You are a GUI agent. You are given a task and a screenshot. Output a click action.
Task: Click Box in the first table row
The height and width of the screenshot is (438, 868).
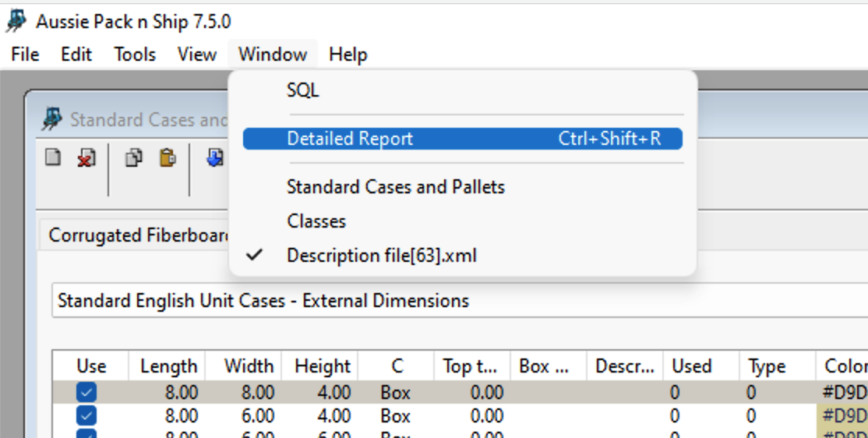pyautogui.click(x=395, y=393)
